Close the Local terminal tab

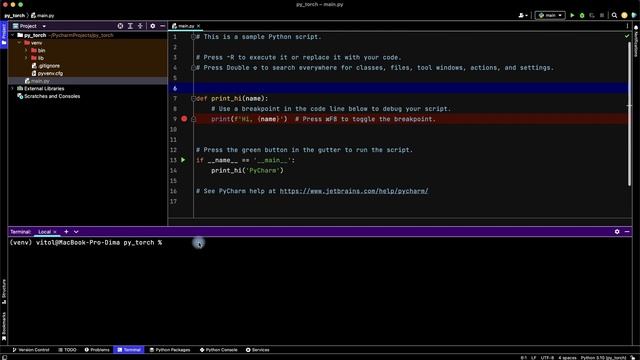(55, 232)
